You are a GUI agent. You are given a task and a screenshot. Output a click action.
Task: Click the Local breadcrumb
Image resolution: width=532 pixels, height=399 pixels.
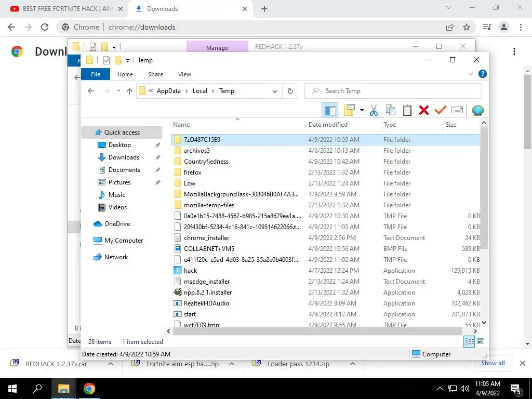click(200, 91)
